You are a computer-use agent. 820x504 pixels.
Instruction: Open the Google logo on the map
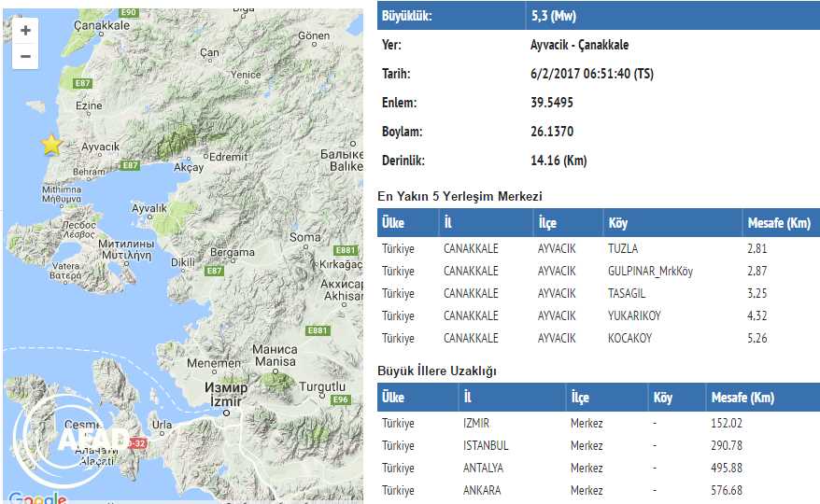pos(35,497)
